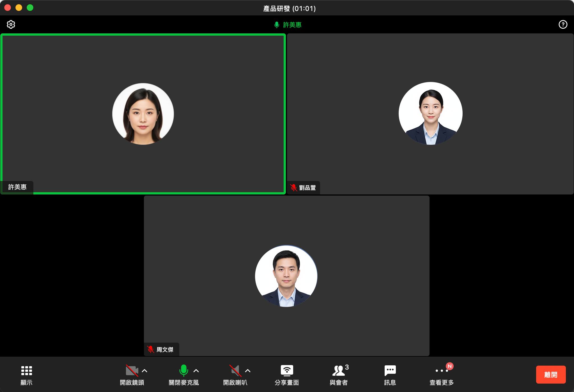Open the 顯示 grid layout icon

tap(26, 371)
